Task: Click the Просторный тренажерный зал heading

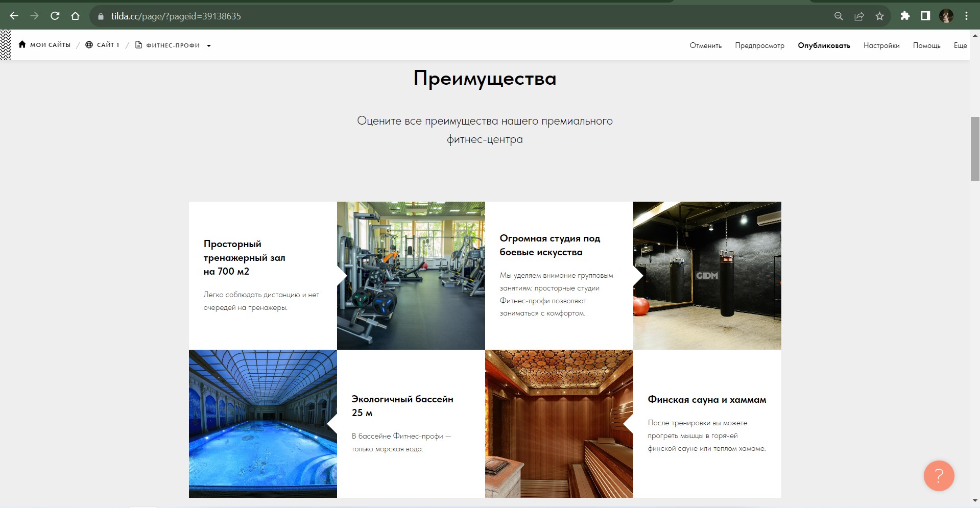Action: click(x=244, y=257)
